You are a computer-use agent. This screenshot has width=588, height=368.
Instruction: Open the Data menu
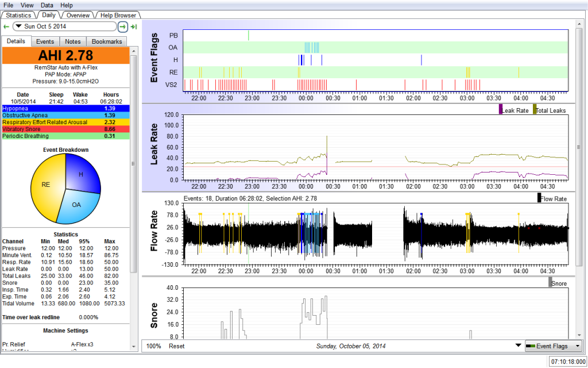tap(47, 5)
